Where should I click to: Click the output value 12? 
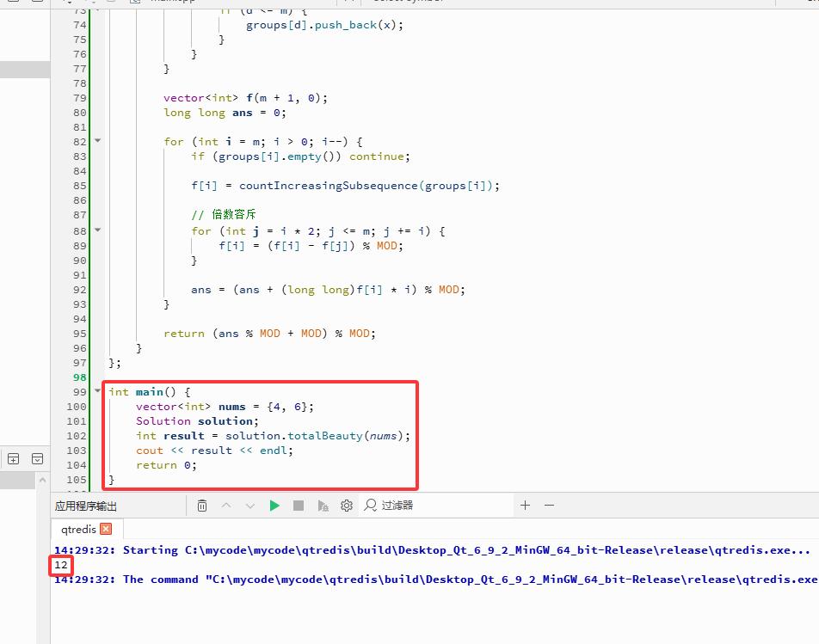pyautogui.click(x=61, y=565)
